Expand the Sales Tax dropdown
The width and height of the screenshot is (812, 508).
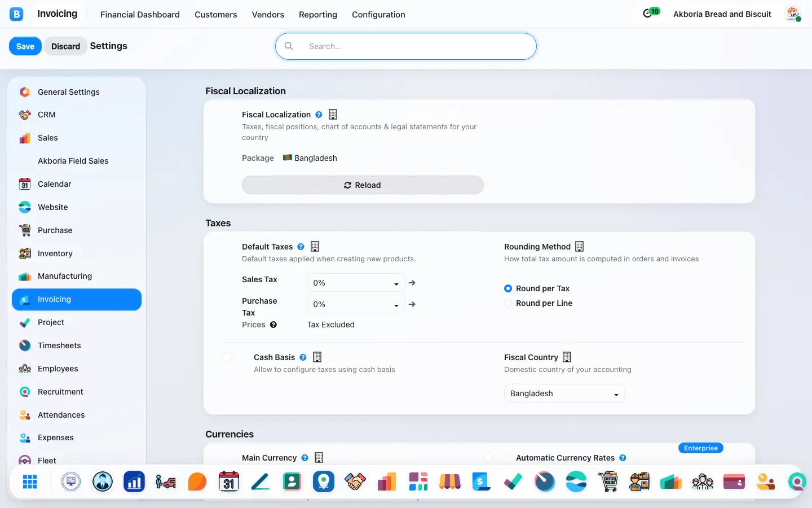point(356,283)
